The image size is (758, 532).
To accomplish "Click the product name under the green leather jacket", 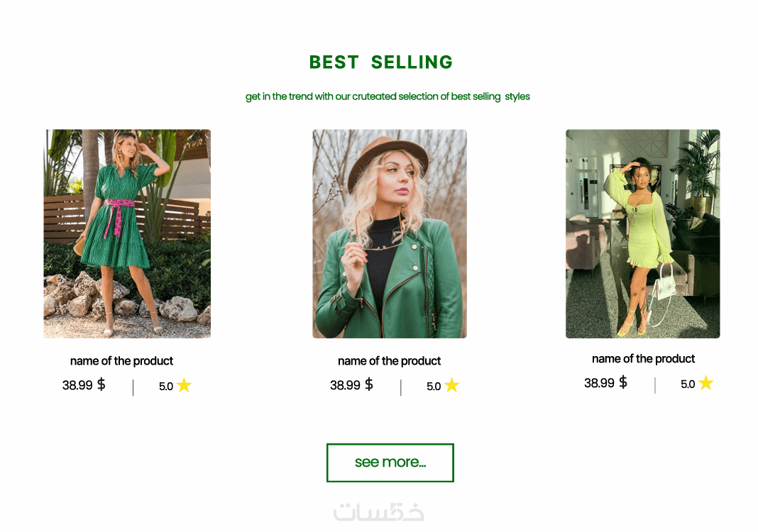I will click(390, 361).
